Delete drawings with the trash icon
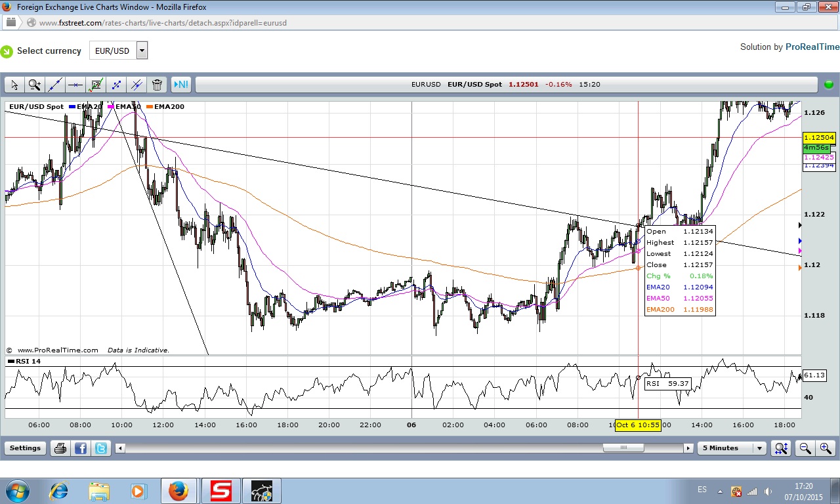Viewport: 840px width, 504px height. [157, 85]
